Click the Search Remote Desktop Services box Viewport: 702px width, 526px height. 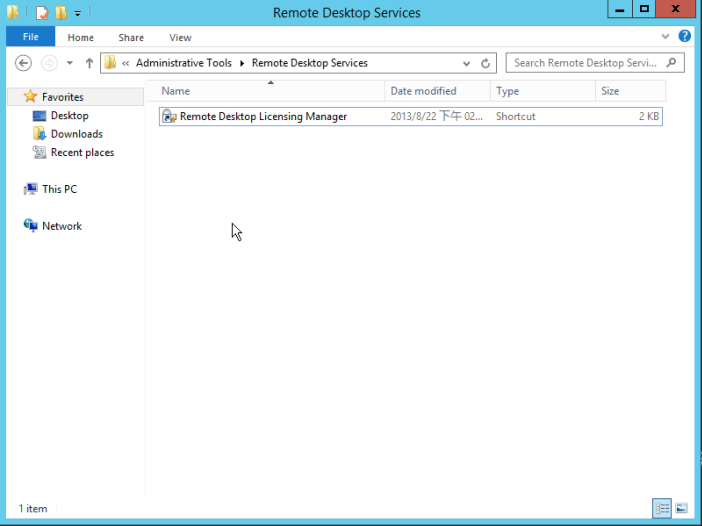pos(585,63)
